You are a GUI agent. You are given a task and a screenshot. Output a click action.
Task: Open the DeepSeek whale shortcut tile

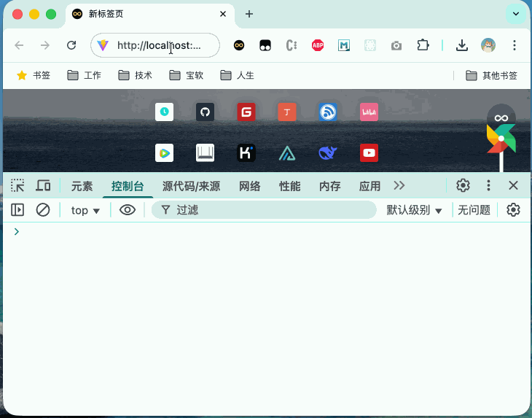point(328,152)
